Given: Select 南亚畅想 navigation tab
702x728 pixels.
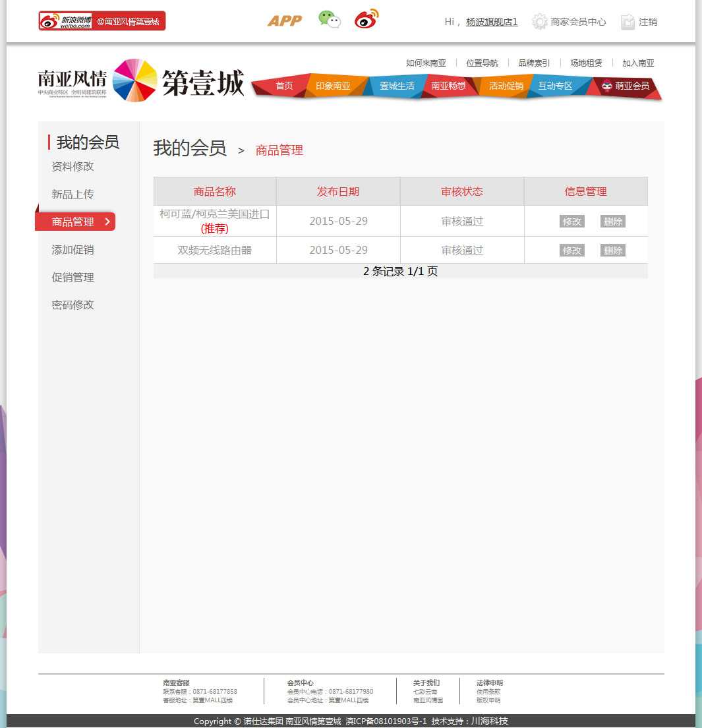Looking at the screenshot, I should coord(448,86).
